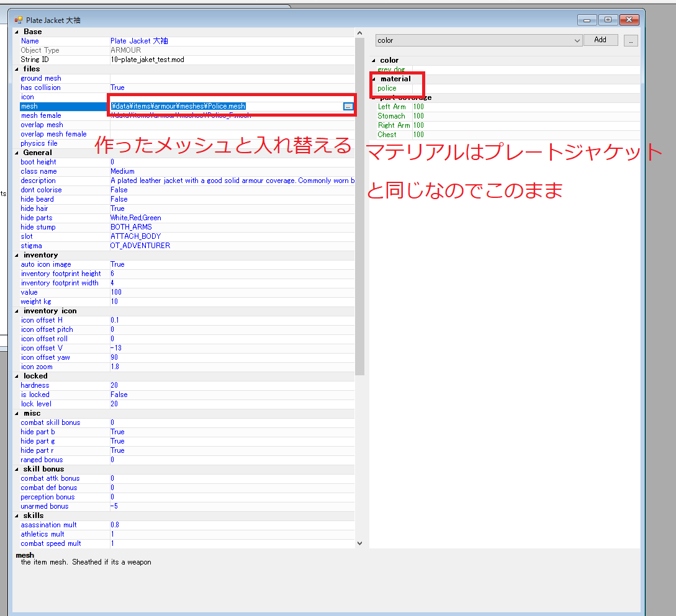
Task: Collapse the material group in right panel
Action: (374, 79)
